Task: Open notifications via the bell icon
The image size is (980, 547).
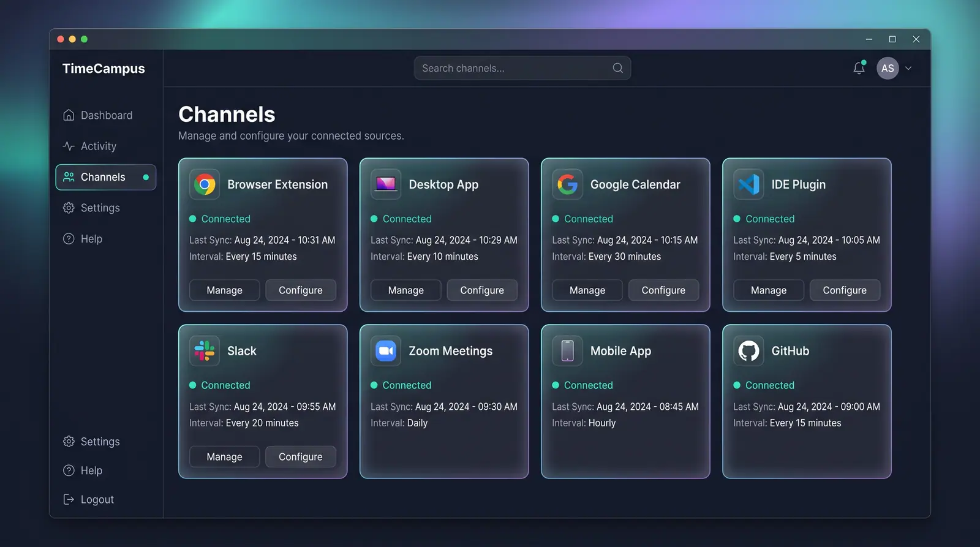Action: 859,68
